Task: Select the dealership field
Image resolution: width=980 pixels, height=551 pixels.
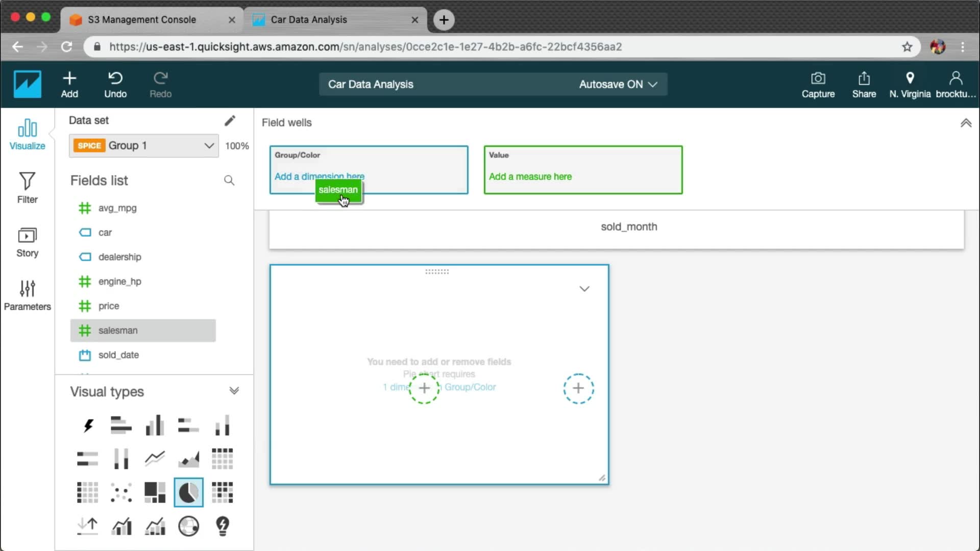Action: 119,257
